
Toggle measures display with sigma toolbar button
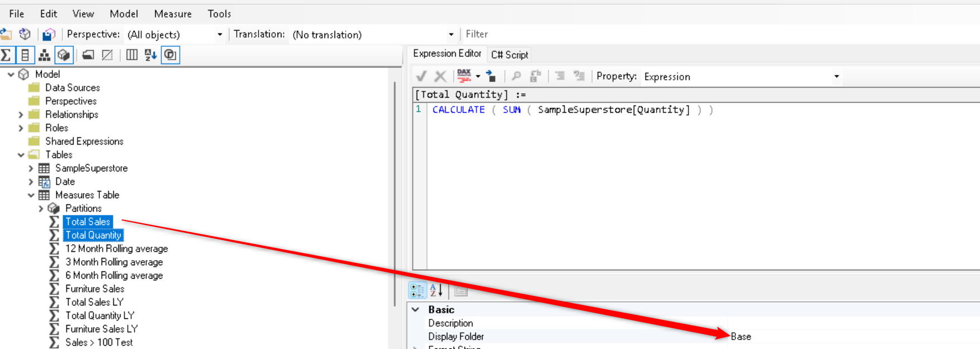coord(6,55)
